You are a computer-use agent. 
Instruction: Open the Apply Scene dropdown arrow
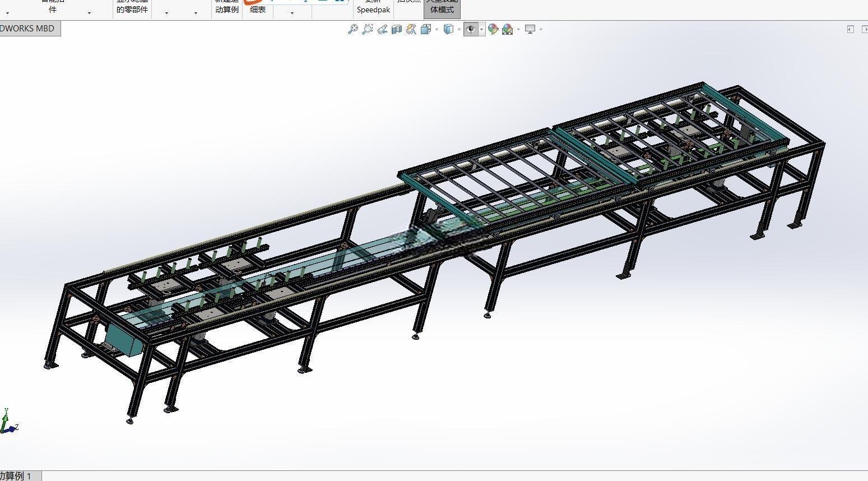[518, 29]
